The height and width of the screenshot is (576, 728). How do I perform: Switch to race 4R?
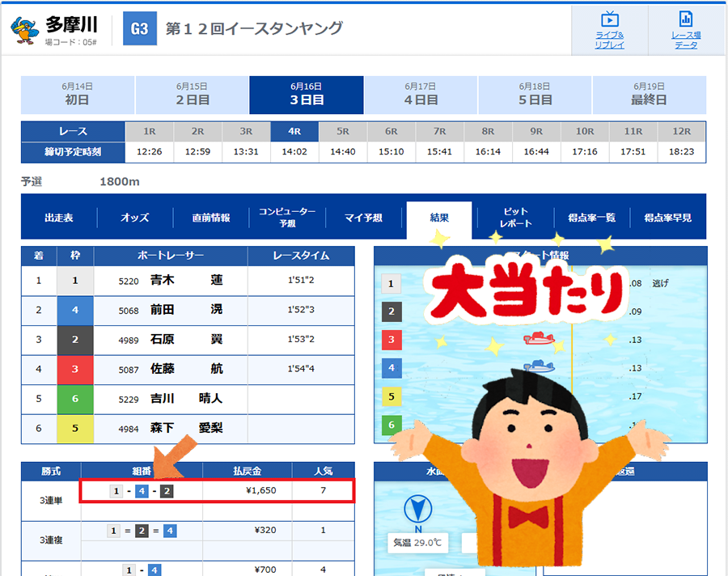coord(294,131)
